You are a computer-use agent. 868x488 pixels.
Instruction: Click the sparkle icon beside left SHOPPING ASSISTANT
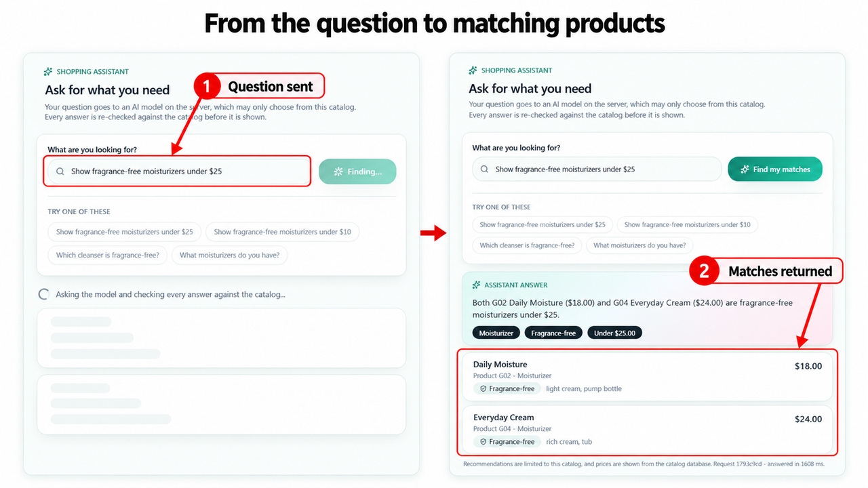[48, 72]
